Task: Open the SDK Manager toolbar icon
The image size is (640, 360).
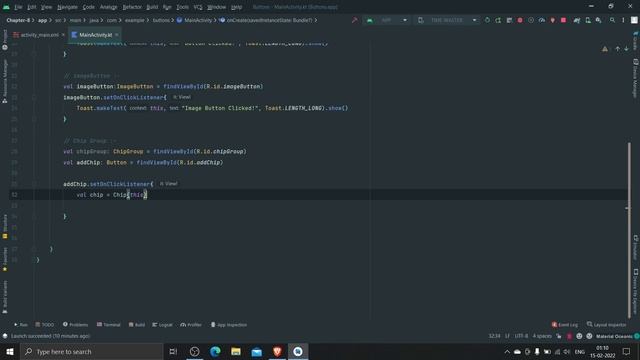Action: pos(598,20)
